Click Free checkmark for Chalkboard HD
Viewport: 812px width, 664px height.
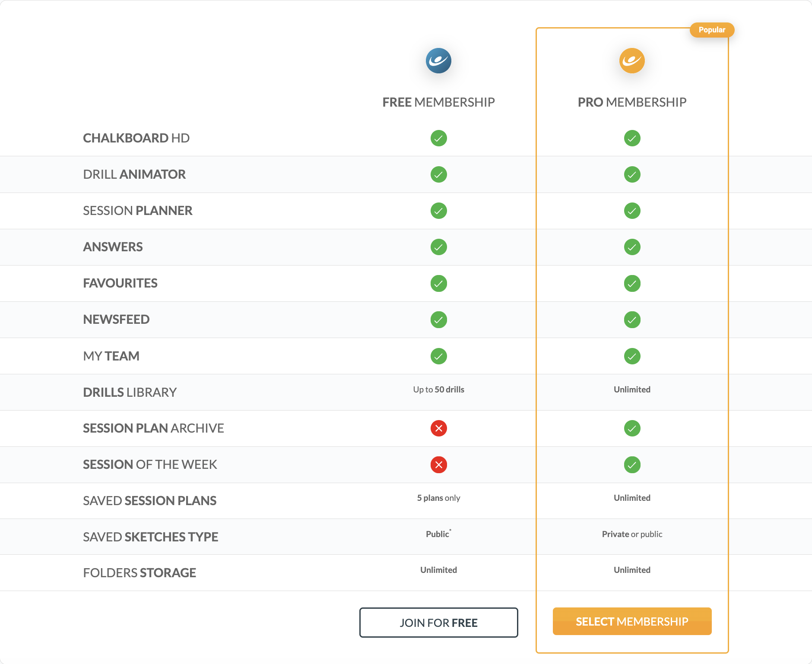pos(438,138)
